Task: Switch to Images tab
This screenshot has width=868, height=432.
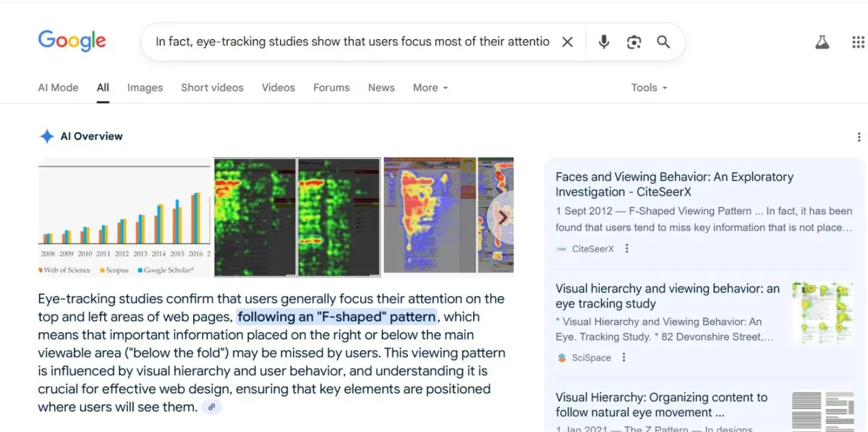Action: tap(145, 88)
